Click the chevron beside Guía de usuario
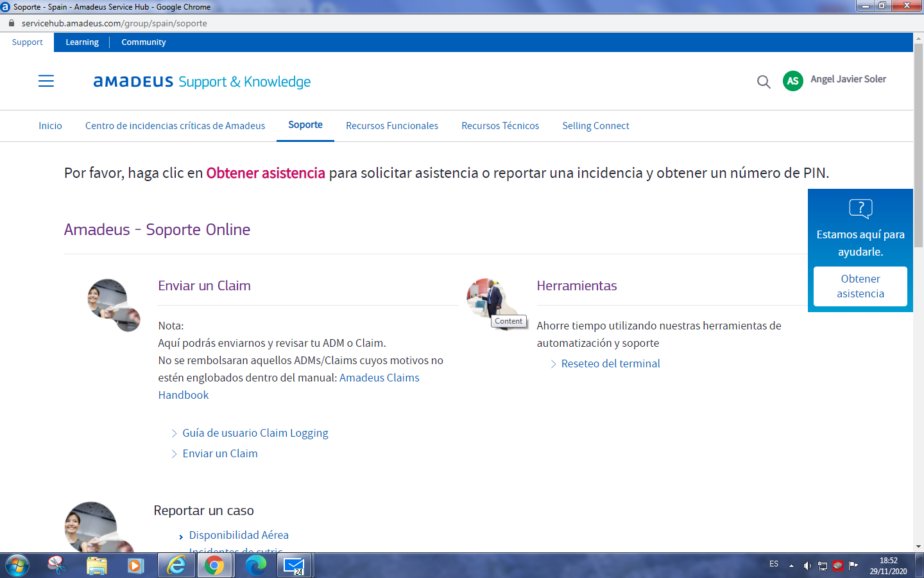The height and width of the screenshot is (578, 924). 174,433
